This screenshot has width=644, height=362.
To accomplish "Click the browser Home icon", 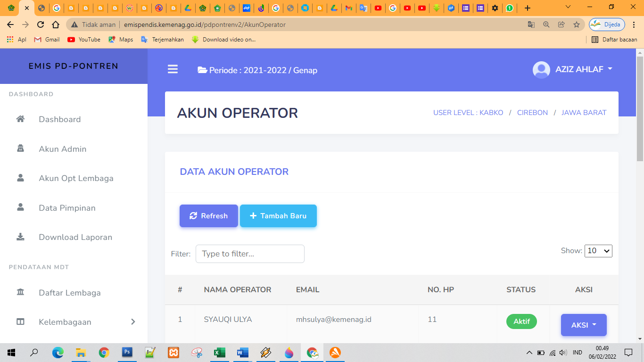I will point(56,25).
